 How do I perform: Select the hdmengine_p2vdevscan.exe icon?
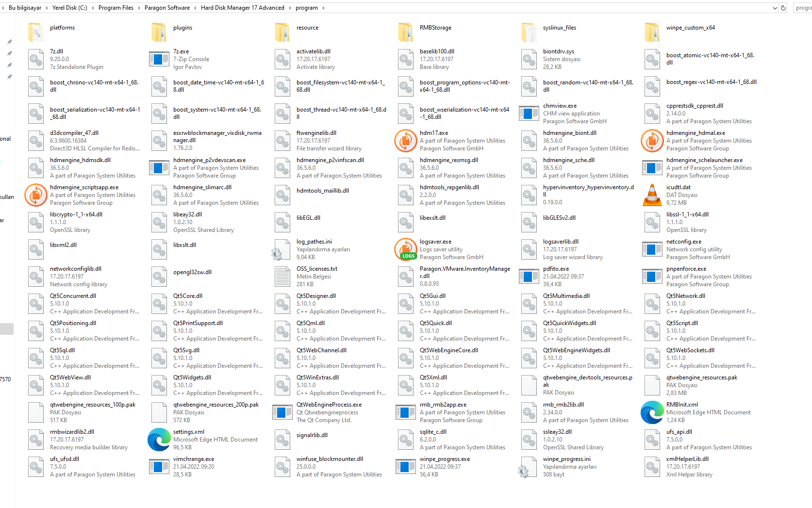click(159, 168)
